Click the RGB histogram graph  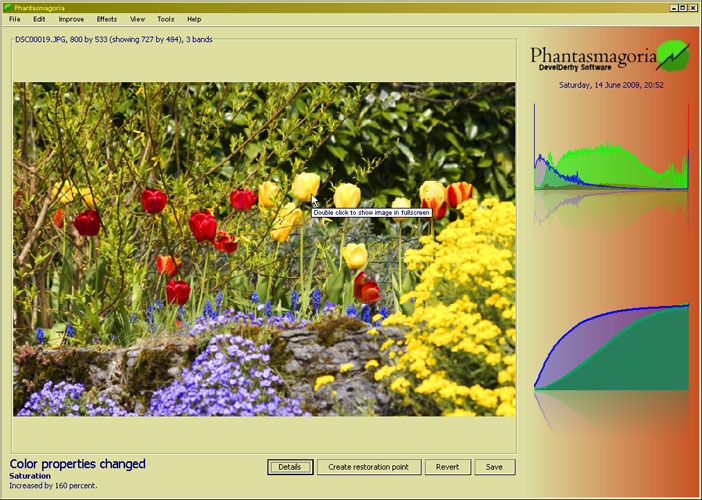(x=612, y=160)
